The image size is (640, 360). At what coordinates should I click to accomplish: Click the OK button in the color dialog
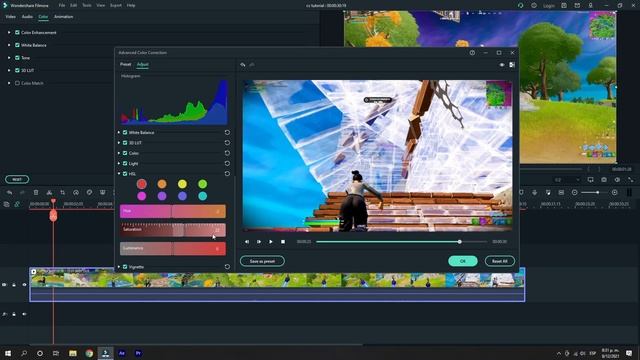pyautogui.click(x=462, y=261)
